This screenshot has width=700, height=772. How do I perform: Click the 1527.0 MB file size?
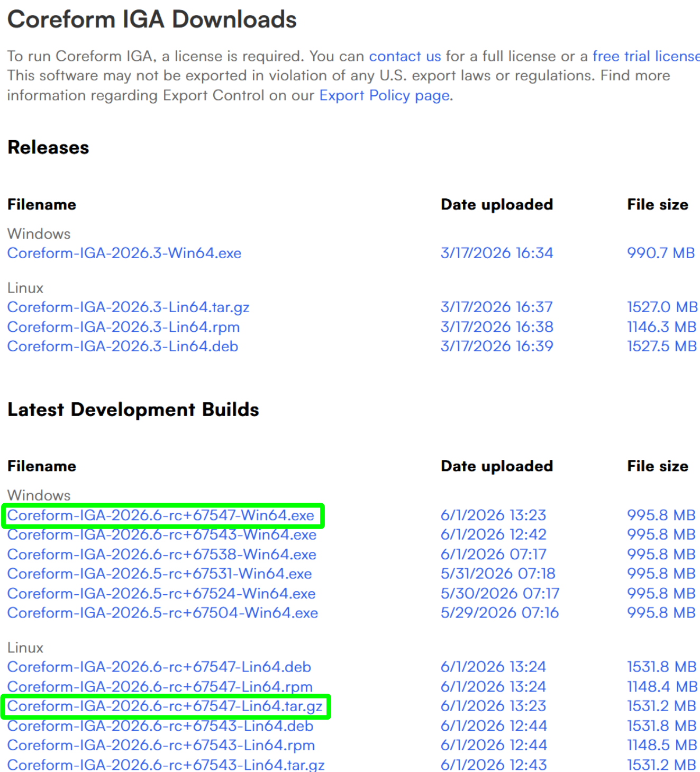[x=662, y=307]
